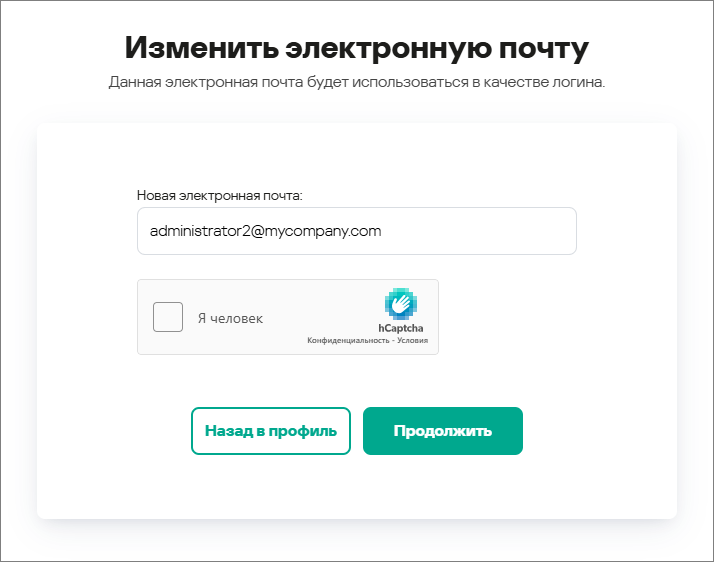Focus the new email address input field

tap(356, 231)
